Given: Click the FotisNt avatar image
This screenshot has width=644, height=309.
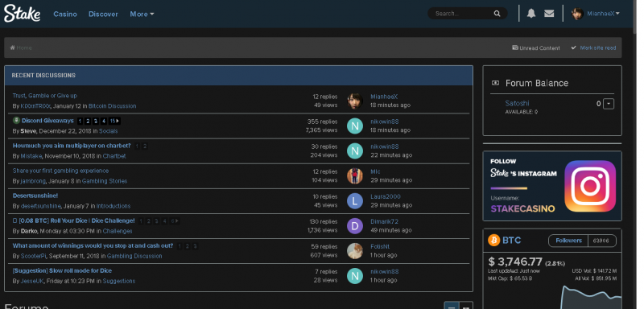Looking at the screenshot, I should click(355, 251).
